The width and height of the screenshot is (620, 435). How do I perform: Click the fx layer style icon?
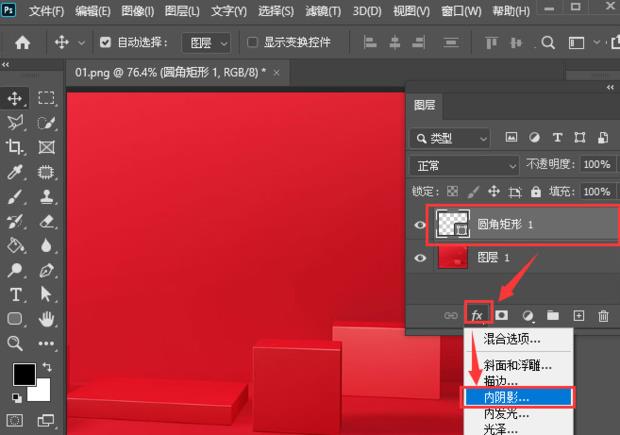point(478,315)
